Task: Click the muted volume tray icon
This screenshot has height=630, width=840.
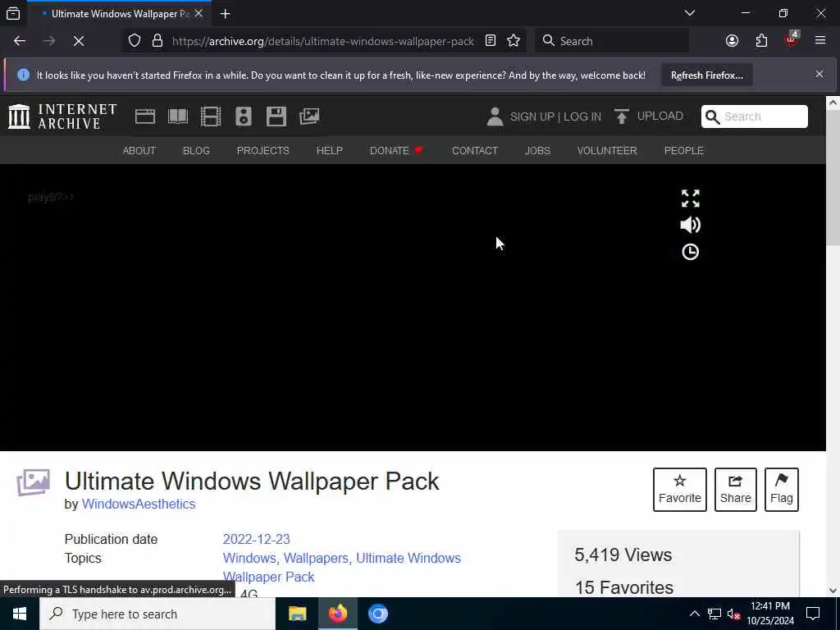Action: [x=734, y=614]
